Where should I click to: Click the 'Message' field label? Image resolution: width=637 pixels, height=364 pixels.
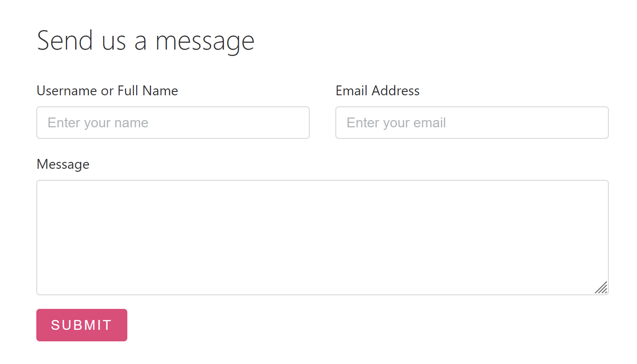click(x=63, y=164)
